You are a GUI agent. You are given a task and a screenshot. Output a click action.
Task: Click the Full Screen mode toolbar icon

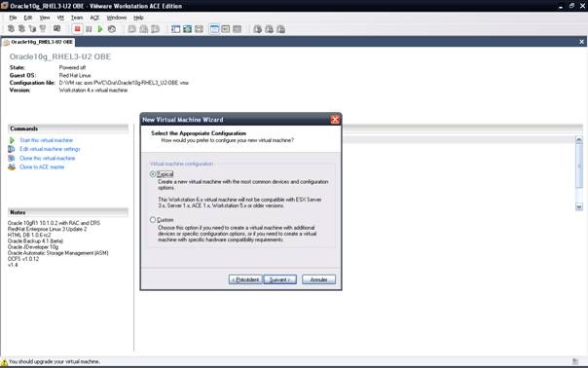[x=199, y=29]
